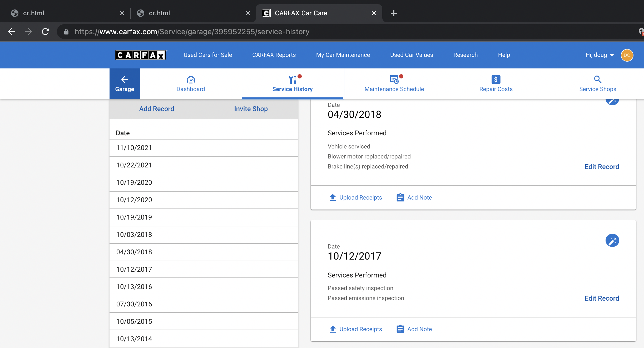
Task: Open My Car Maintenance menu
Action: (x=343, y=55)
